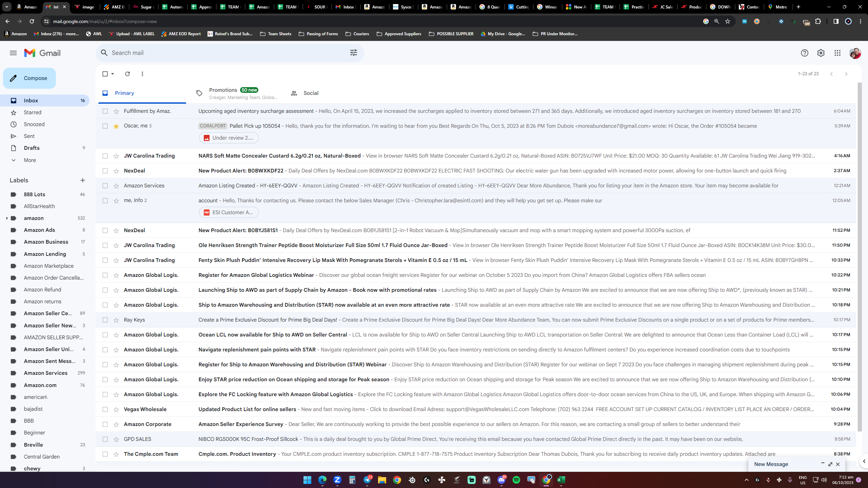Open Google apps grid
The image size is (868, 488).
[x=837, y=53]
